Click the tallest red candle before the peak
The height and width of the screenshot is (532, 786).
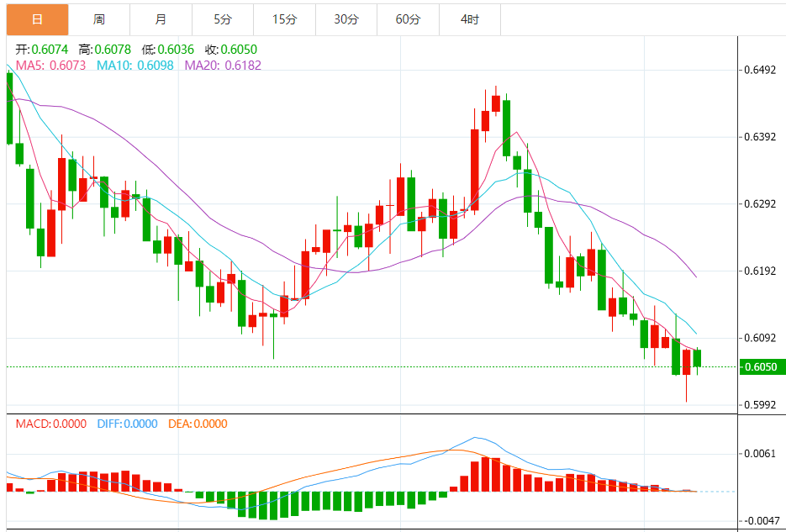click(475, 169)
